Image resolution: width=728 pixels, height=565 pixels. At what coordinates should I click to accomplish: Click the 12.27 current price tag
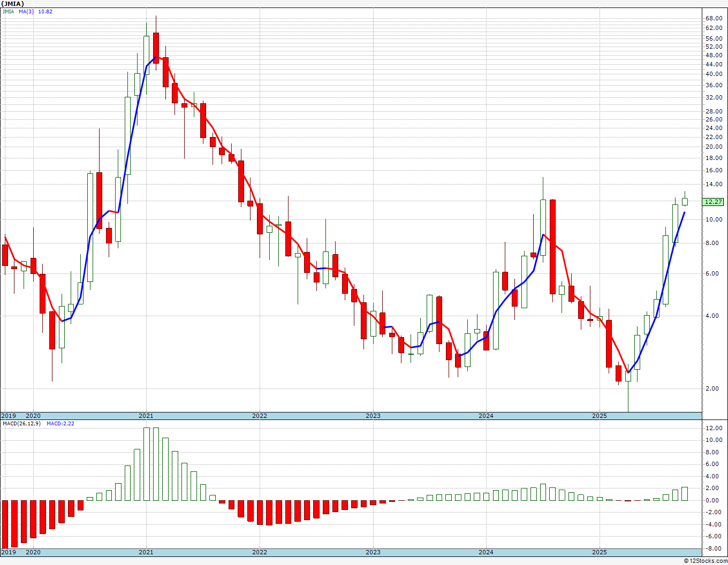[714, 202]
